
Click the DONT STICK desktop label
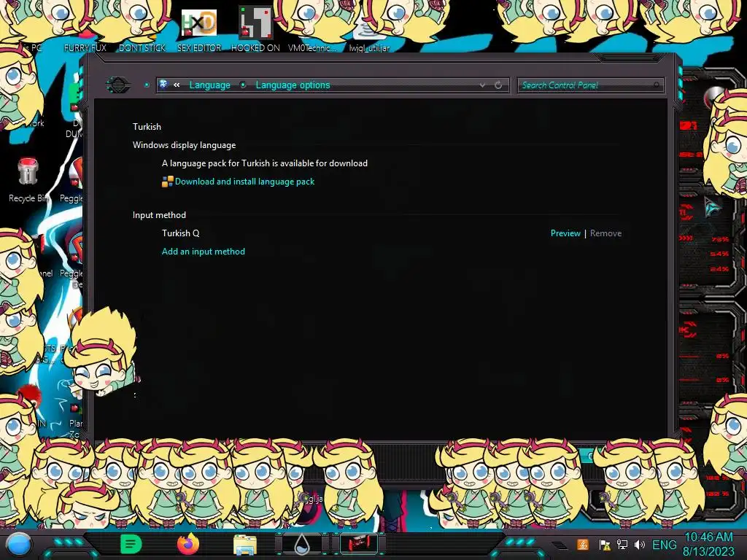142,48
